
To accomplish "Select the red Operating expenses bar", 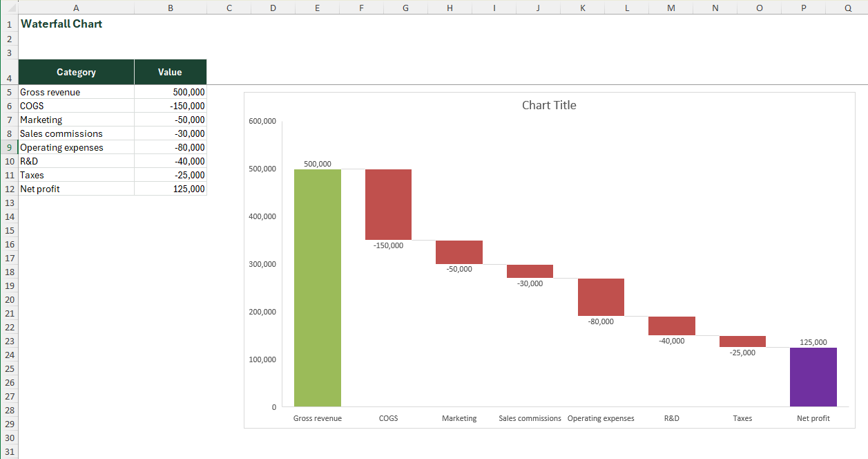I will tap(601, 297).
